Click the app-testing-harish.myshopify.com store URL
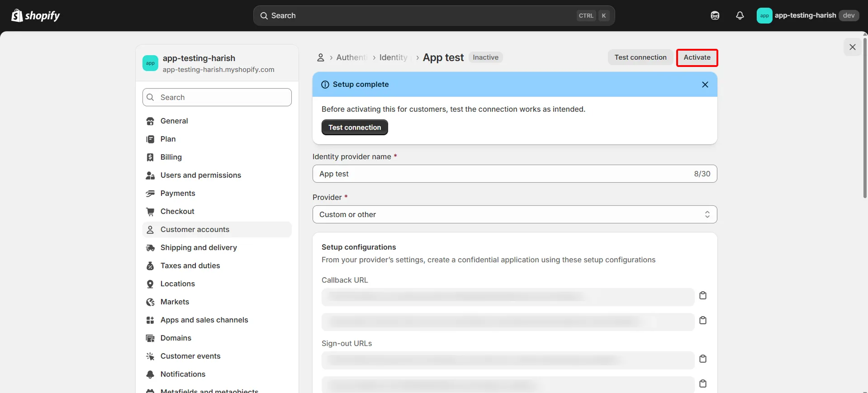Image resolution: width=868 pixels, height=393 pixels. click(x=218, y=70)
